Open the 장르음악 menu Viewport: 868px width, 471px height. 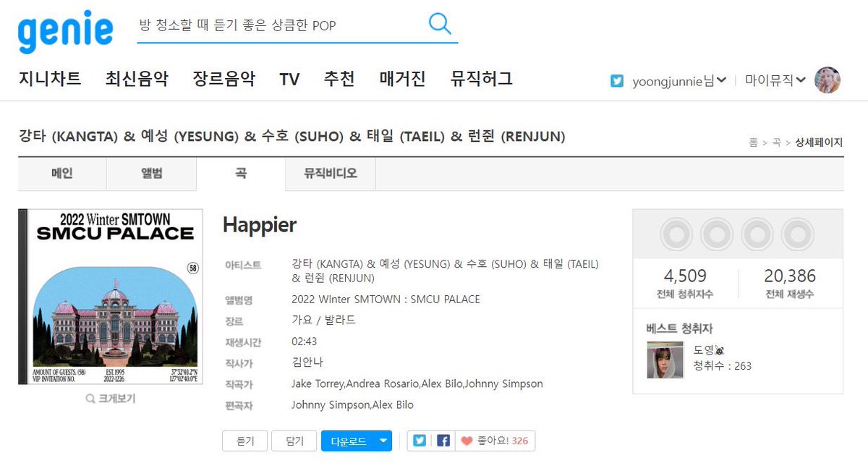click(x=224, y=79)
